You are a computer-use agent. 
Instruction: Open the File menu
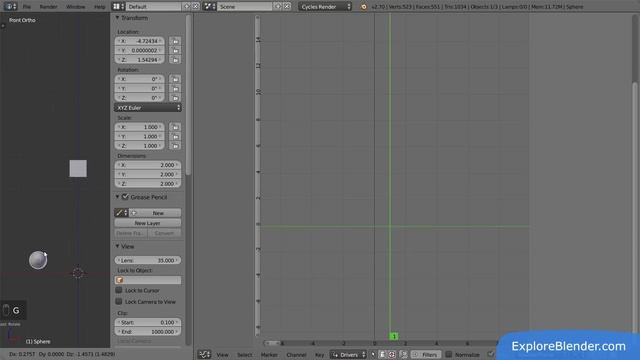pos(27,7)
